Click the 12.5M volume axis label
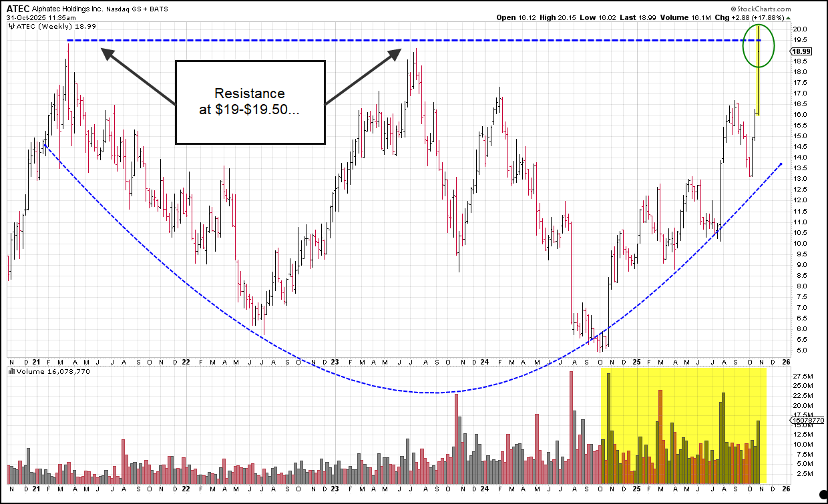This screenshot has width=828, height=504. 803,435
